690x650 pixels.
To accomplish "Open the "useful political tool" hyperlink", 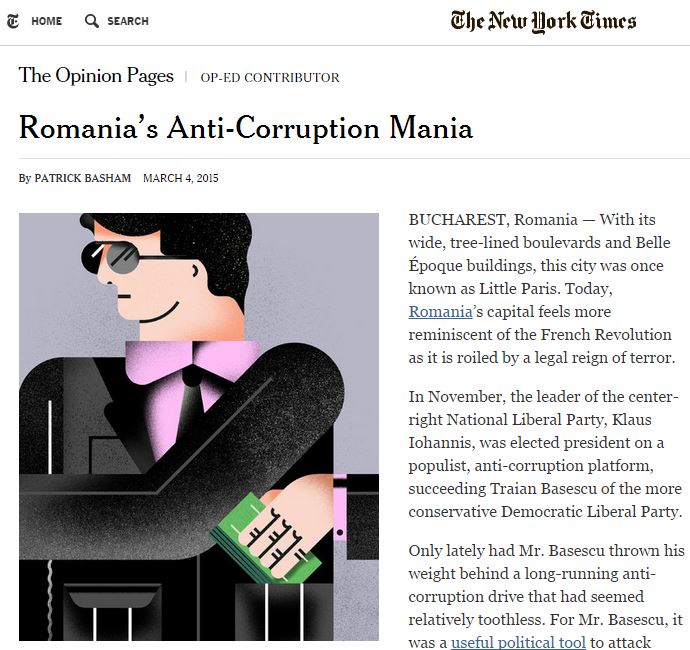I will [x=513, y=642].
